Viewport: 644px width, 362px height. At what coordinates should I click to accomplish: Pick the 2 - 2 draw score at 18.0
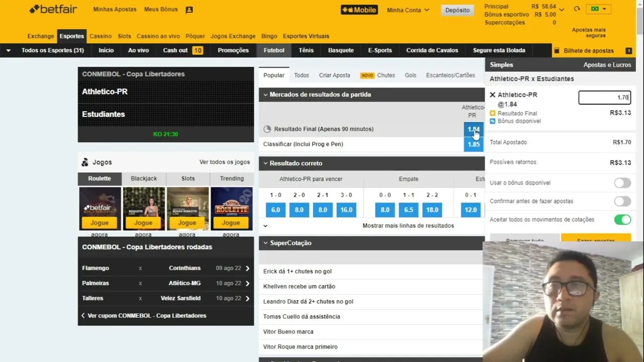click(432, 210)
